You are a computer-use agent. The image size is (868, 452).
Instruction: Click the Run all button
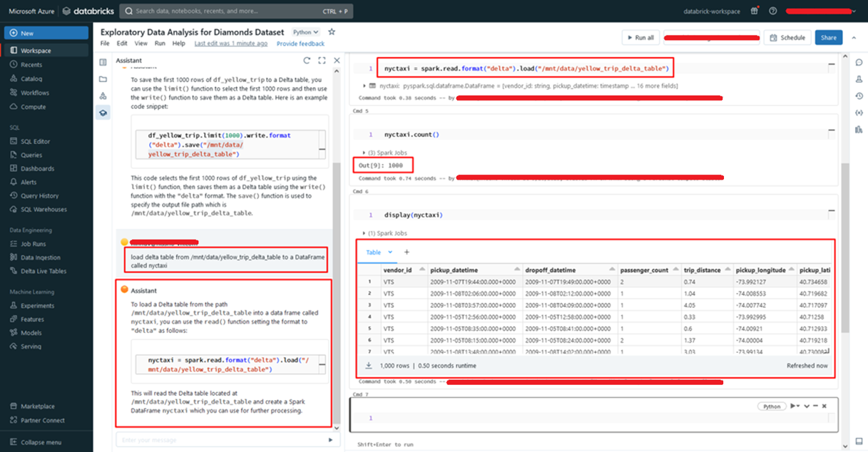coord(640,38)
